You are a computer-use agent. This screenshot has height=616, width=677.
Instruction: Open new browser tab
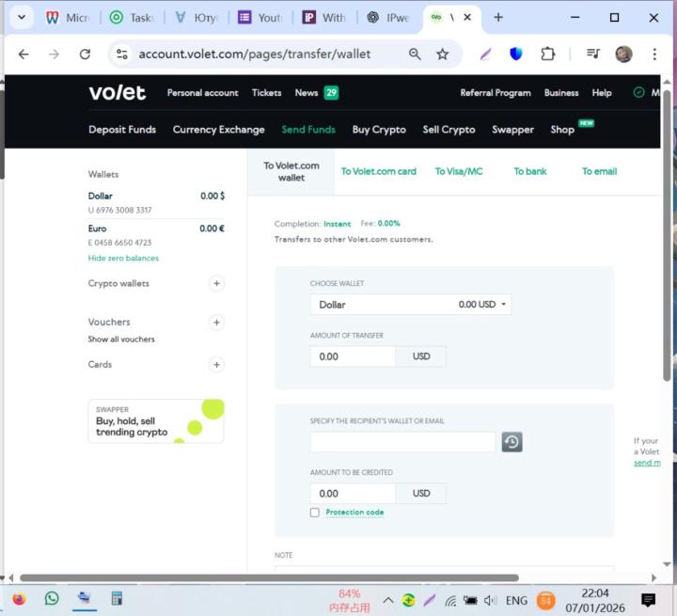point(498,17)
